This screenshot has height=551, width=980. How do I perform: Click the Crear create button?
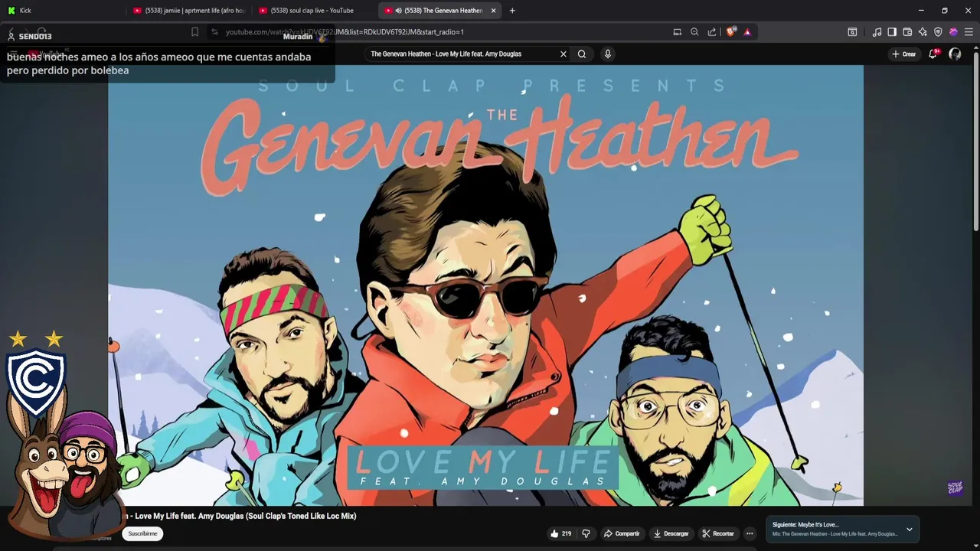pyautogui.click(x=904, y=54)
